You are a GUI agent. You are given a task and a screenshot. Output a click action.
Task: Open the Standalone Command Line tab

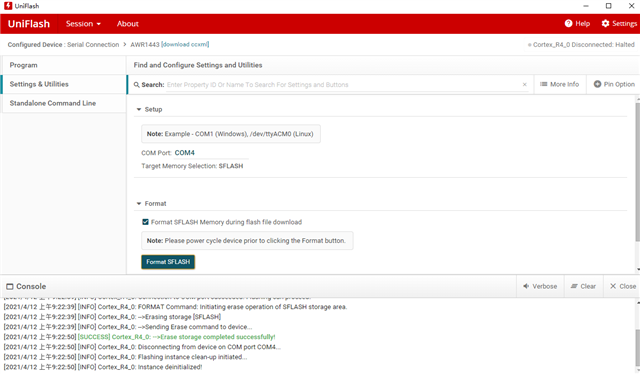(64, 103)
